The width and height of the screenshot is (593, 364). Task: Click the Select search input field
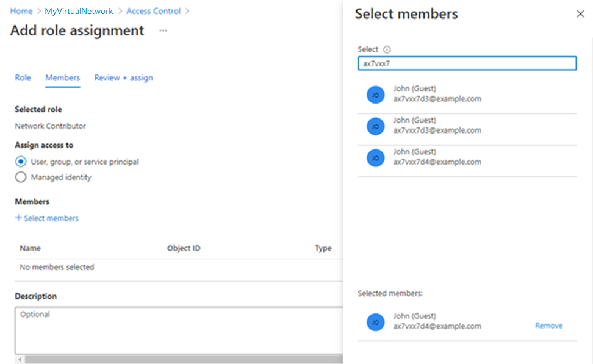coord(467,63)
